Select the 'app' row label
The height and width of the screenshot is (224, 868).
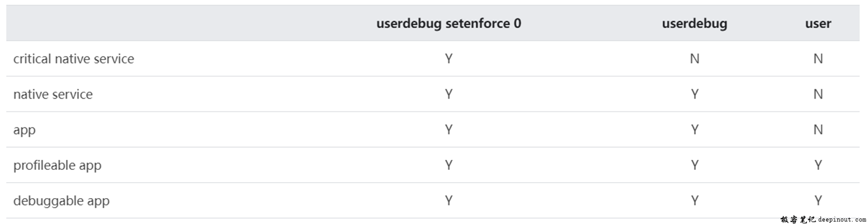pyautogui.click(x=25, y=130)
